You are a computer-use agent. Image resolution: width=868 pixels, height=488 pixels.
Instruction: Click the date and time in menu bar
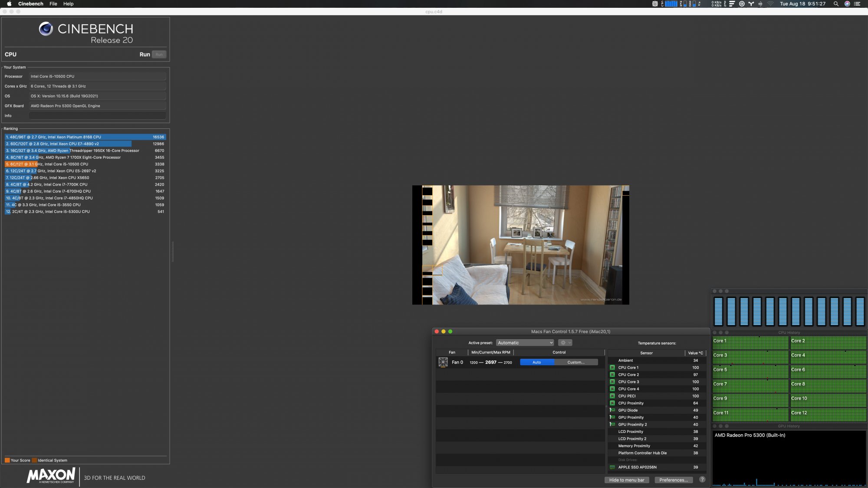(x=802, y=3)
